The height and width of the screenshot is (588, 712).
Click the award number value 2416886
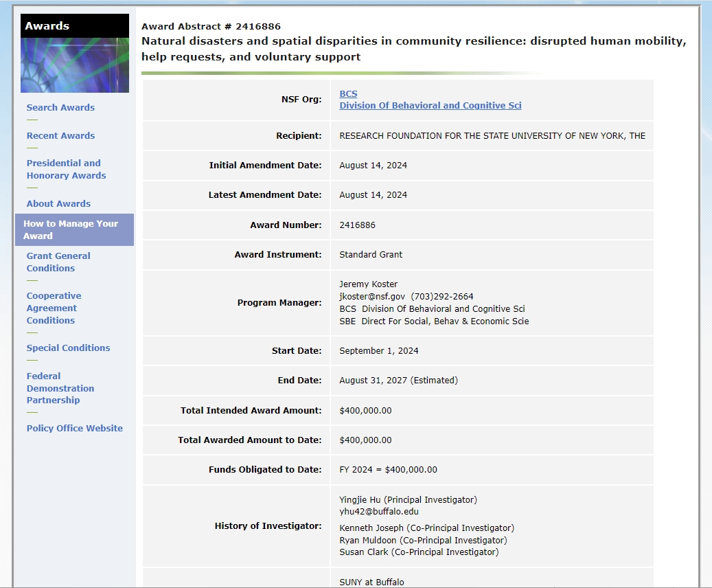coord(357,225)
